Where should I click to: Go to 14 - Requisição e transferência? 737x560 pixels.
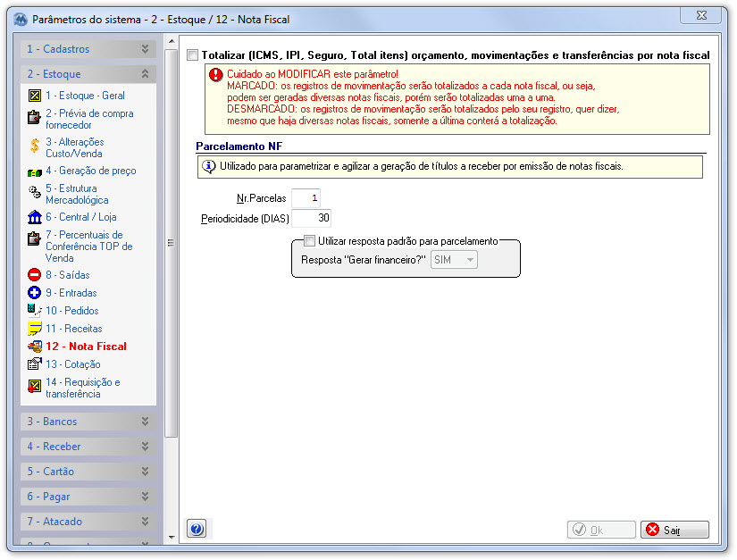[x=83, y=388]
